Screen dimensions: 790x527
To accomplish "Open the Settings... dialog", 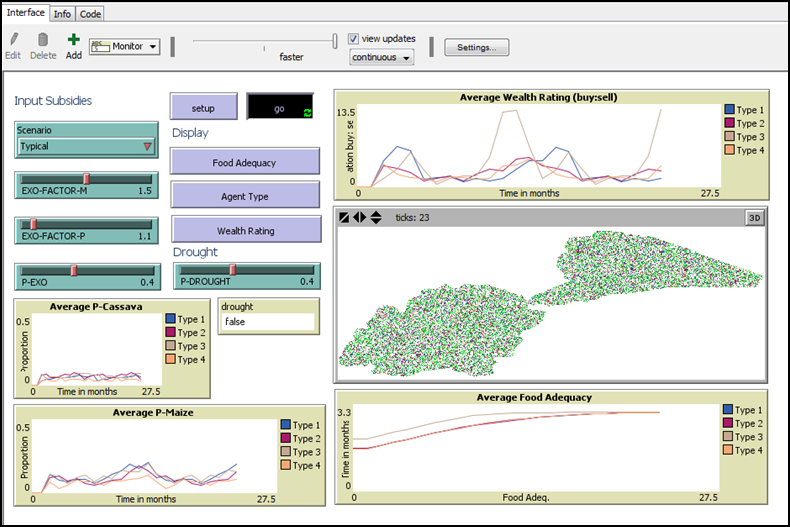I will point(476,47).
